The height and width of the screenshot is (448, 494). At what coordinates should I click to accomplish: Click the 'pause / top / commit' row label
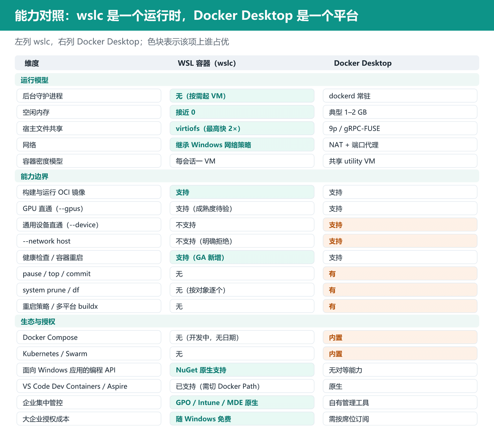89,273
